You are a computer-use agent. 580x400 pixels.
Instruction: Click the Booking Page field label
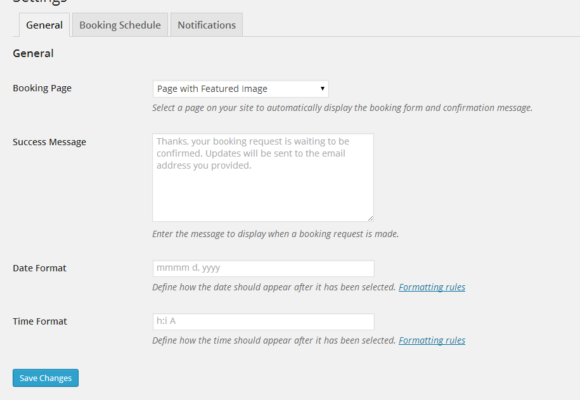[x=42, y=88]
